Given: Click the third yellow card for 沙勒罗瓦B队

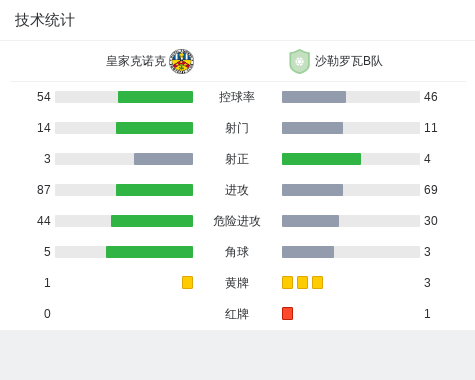Looking at the screenshot, I should point(317,283).
